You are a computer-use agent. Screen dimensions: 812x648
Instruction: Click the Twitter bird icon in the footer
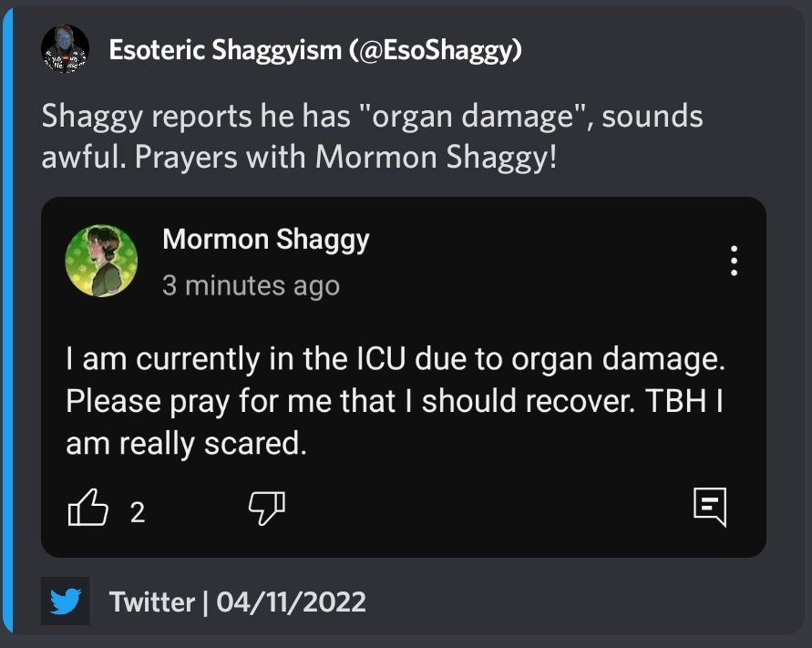pos(65,602)
